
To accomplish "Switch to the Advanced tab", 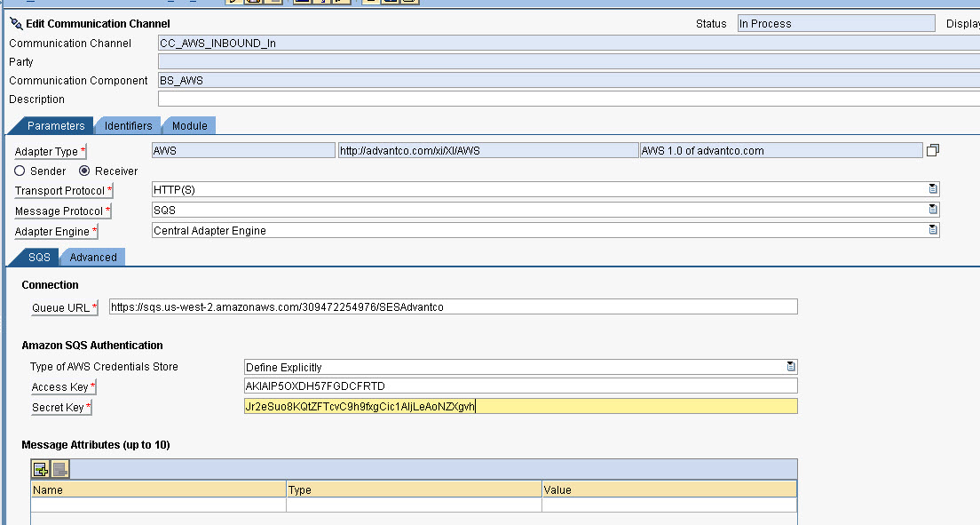I will 93,258.
